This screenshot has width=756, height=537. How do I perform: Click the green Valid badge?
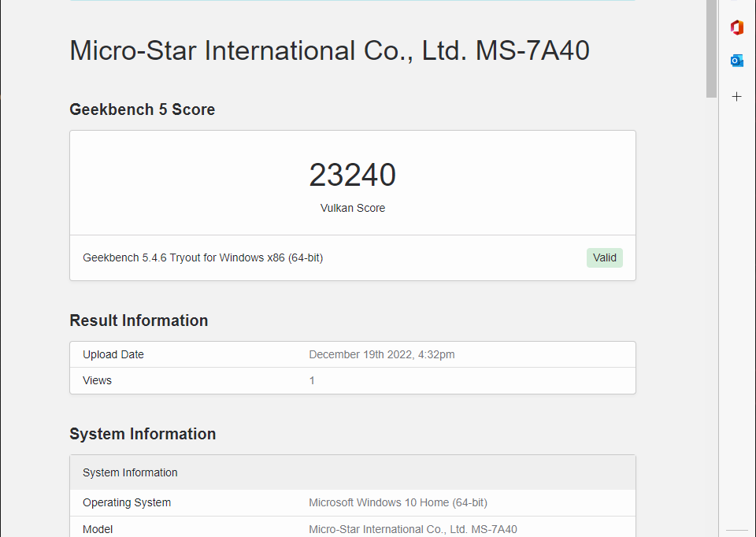[x=605, y=258]
